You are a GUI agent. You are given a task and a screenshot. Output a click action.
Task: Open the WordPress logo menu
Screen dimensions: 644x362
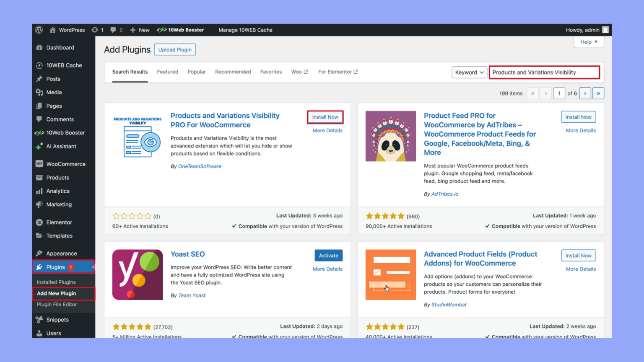(x=39, y=30)
